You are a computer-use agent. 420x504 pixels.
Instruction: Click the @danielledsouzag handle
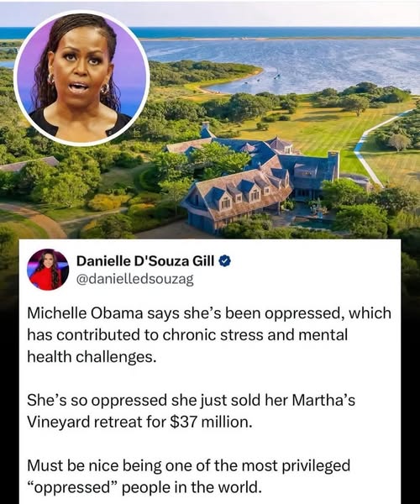coord(135,280)
